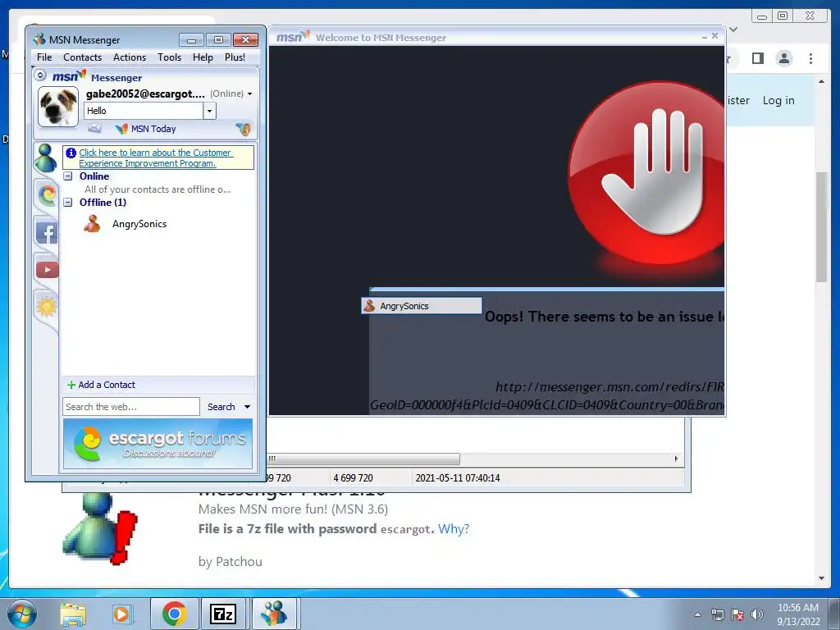Click the dog display picture

point(58,107)
